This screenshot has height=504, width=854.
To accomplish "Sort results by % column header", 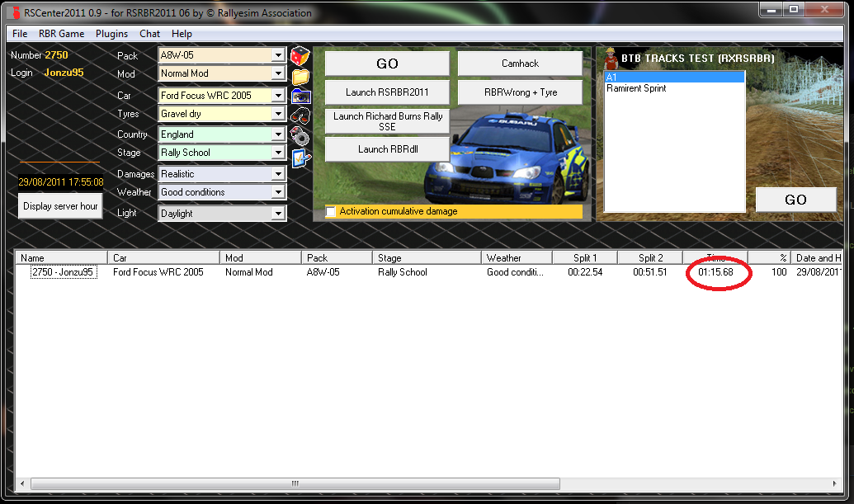I will (x=770, y=258).
